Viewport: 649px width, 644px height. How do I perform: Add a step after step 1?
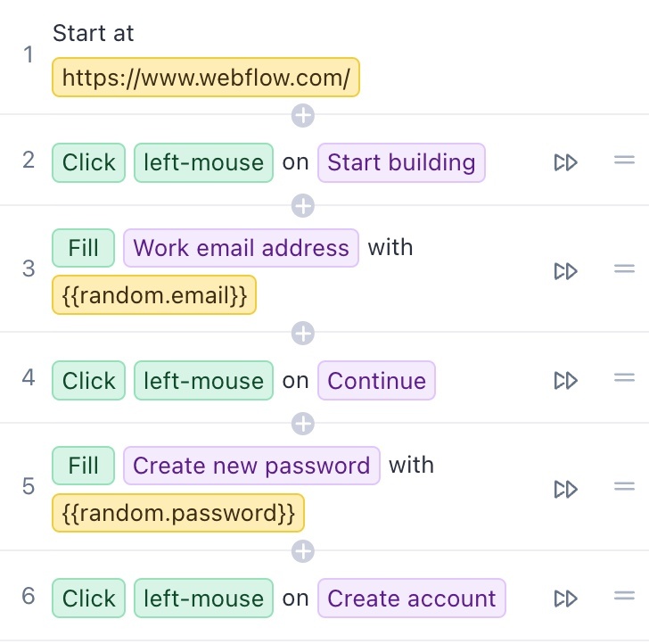tap(303, 116)
